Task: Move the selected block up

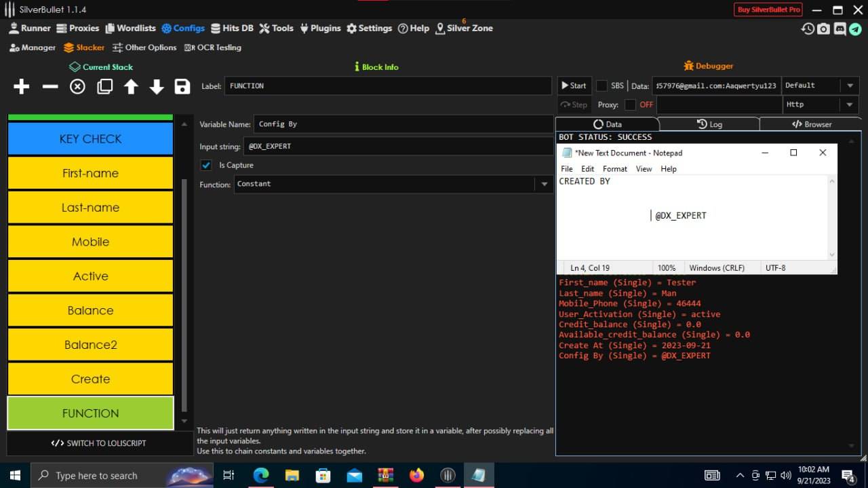Action: [x=131, y=86]
